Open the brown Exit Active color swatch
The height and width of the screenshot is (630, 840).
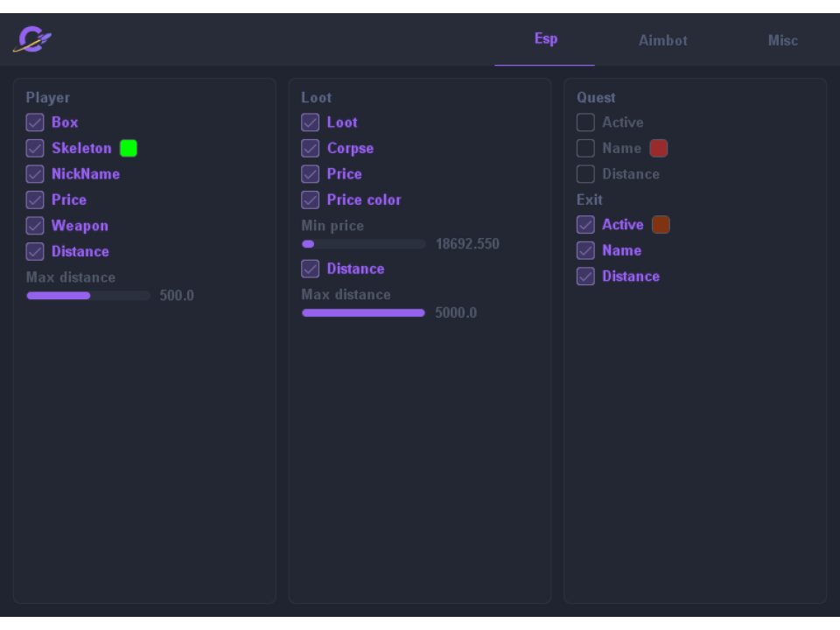[661, 225]
